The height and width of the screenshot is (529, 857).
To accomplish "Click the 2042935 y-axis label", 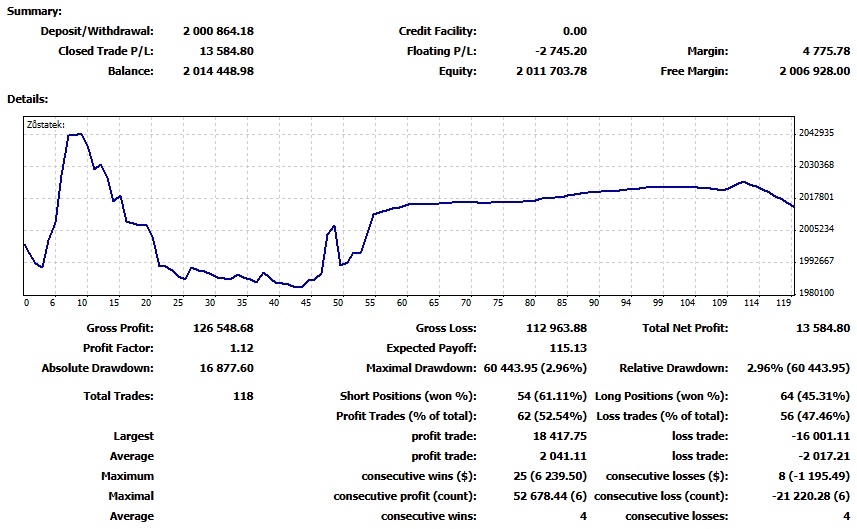I will [816, 133].
